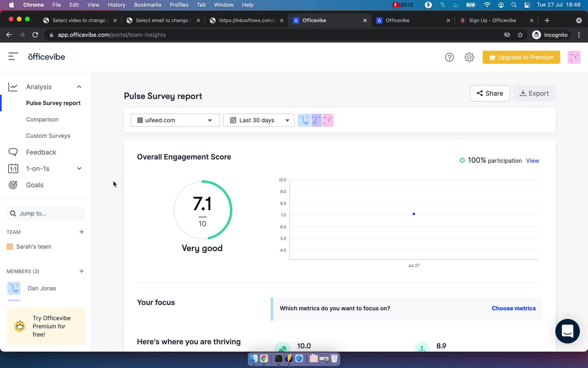
Task: Open Finder from the Dock
Action: click(254, 358)
